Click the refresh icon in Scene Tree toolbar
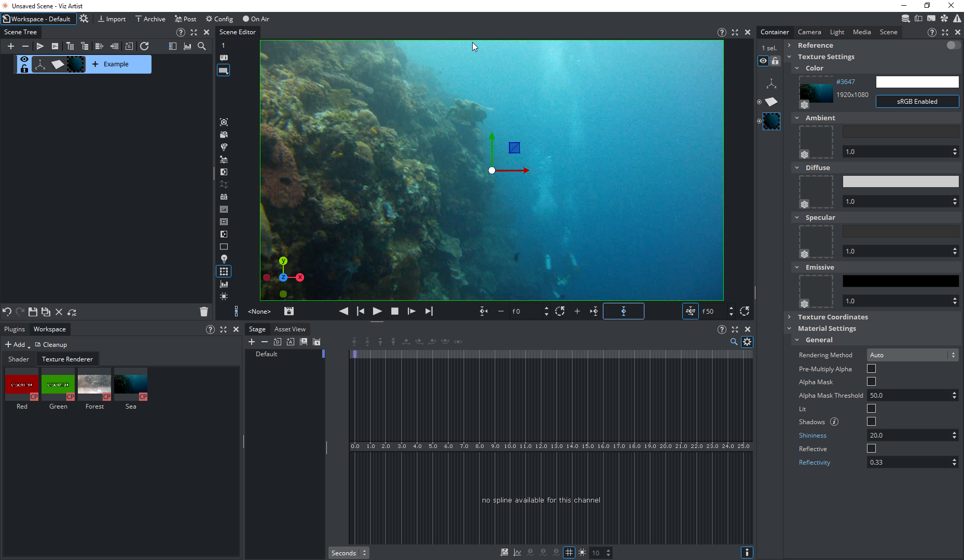Viewport: 964px width, 560px height. pos(144,46)
